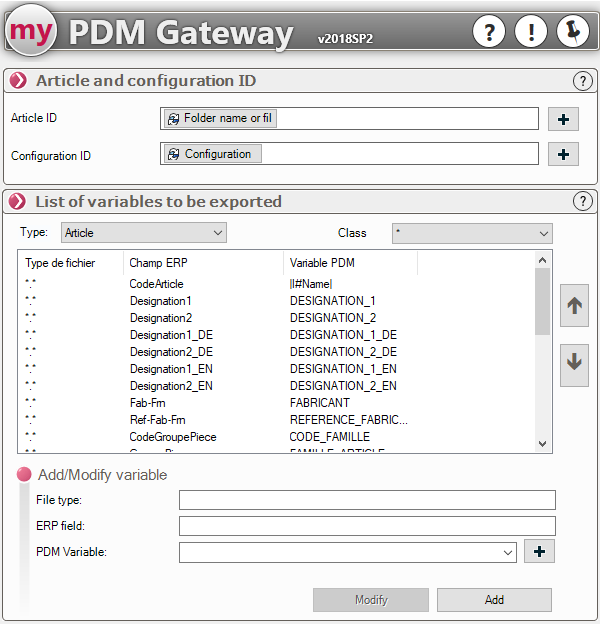This screenshot has width=600, height=624.
Task: Collapse the List of variables section
Action: [x=18, y=201]
